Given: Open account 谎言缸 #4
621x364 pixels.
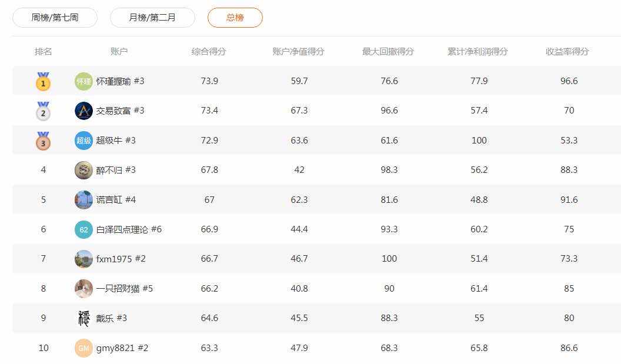Looking at the screenshot, I should pos(116,200).
